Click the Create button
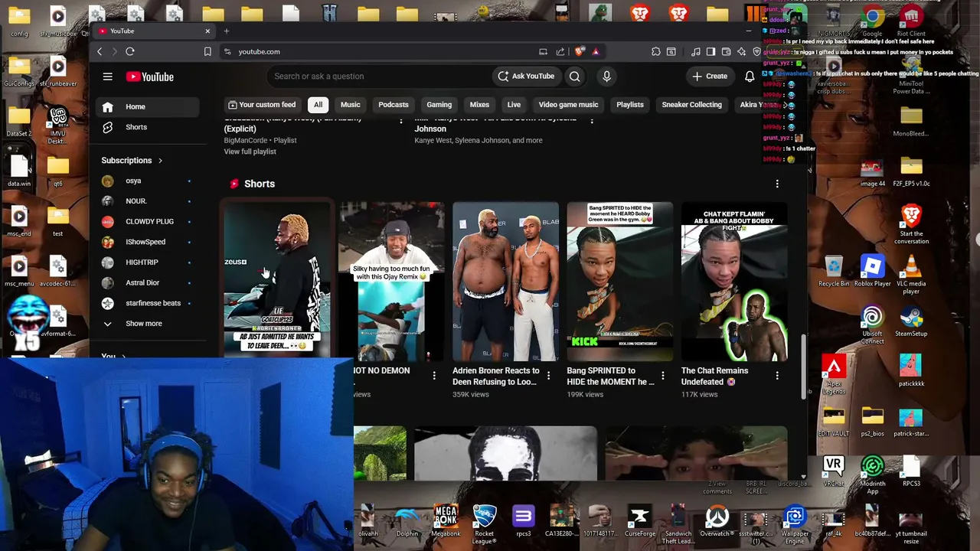Image resolution: width=980 pixels, height=551 pixels. (710, 77)
